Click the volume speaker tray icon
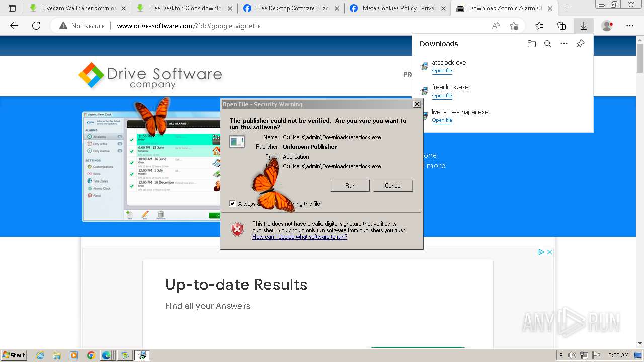Screen dimensions: 644x362 pyautogui.click(x=572, y=355)
